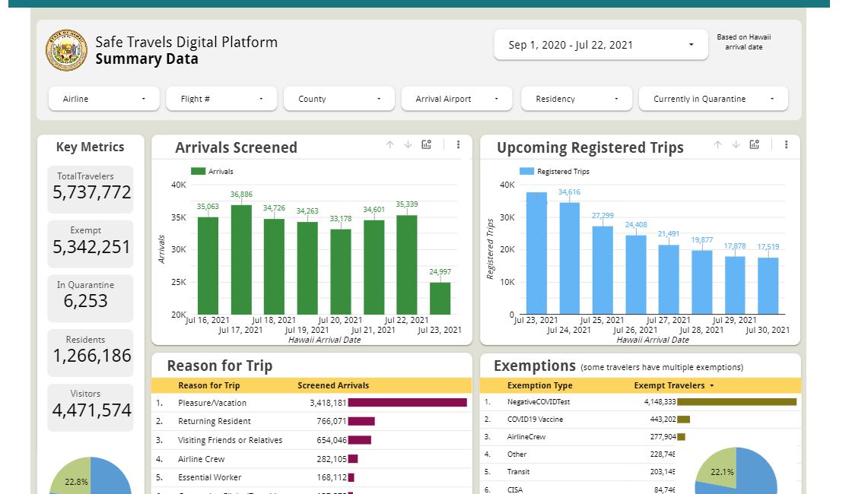Click the 34,616 registered trips bar
The height and width of the screenshot is (494, 868).
570,258
